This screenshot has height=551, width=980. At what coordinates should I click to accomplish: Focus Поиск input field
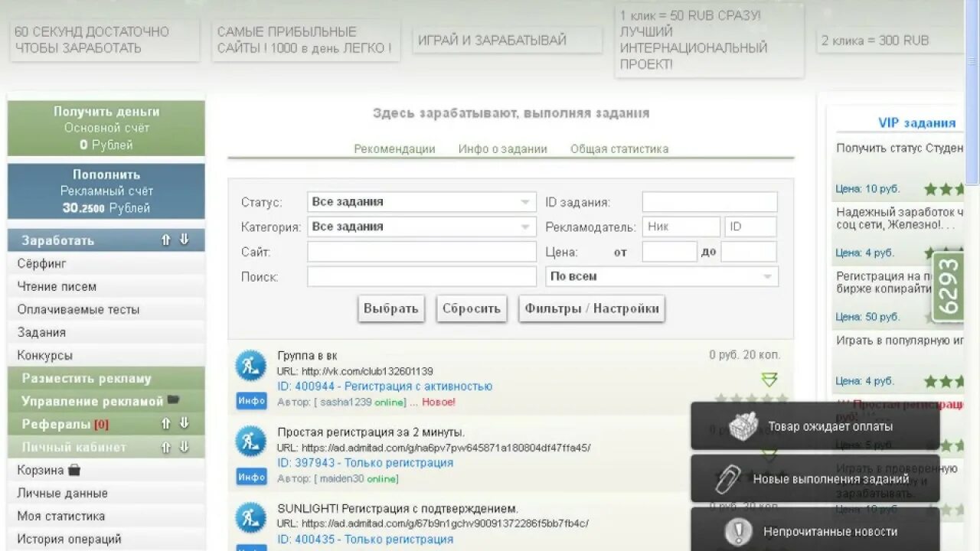[x=422, y=276]
